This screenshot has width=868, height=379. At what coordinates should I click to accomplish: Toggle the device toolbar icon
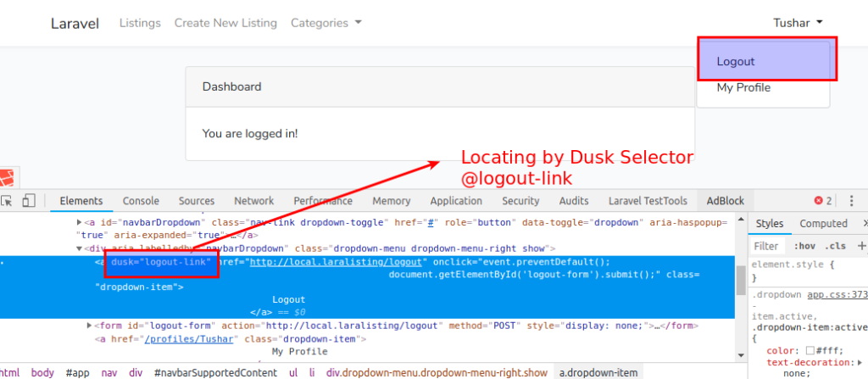pos(29,201)
